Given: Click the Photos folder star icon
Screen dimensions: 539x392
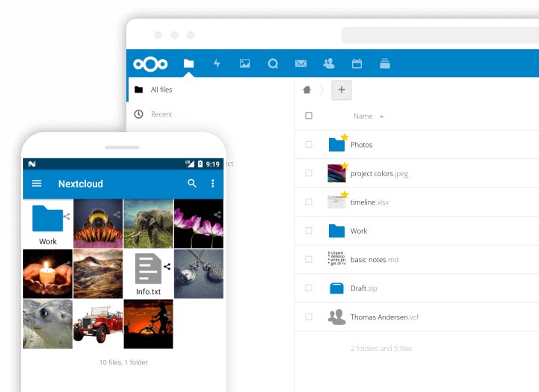Looking at the screenshot, I should (x=345, y=137).
